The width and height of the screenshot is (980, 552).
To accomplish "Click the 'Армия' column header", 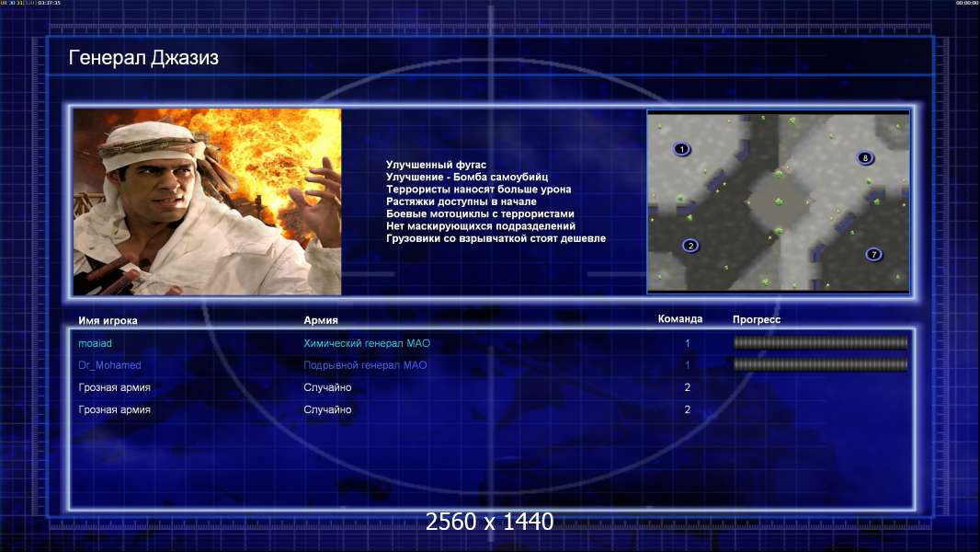I will pyautogui.click(x=321, y=320).
